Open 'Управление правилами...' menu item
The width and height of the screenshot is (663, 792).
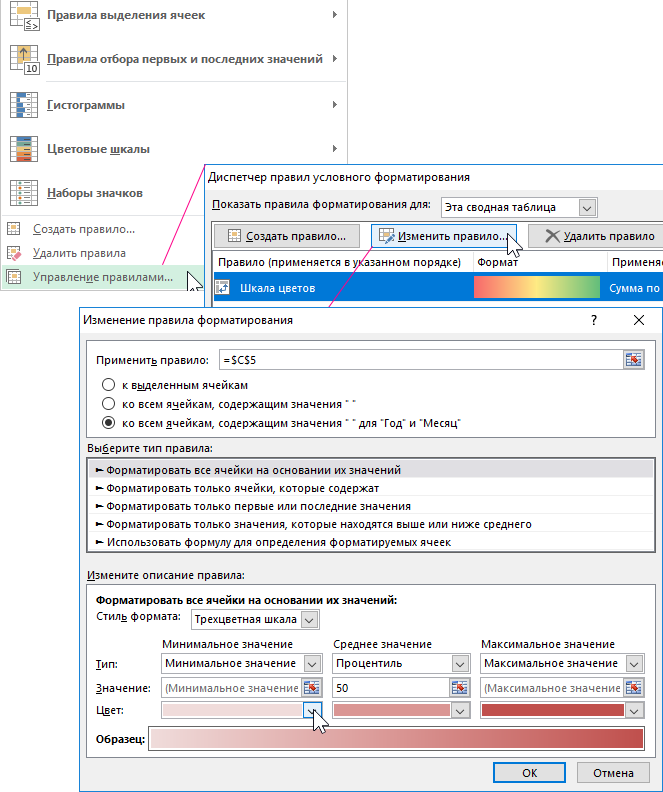point(102,277)
